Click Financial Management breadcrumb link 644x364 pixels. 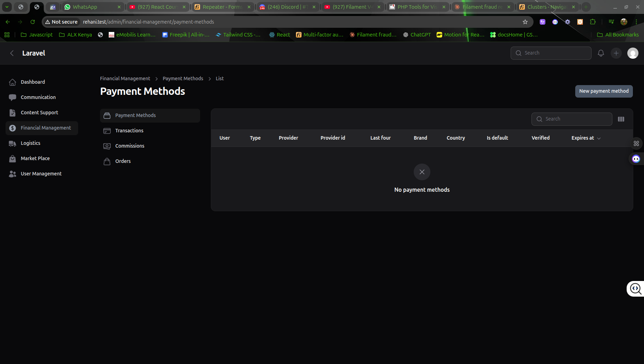(125, 78)
